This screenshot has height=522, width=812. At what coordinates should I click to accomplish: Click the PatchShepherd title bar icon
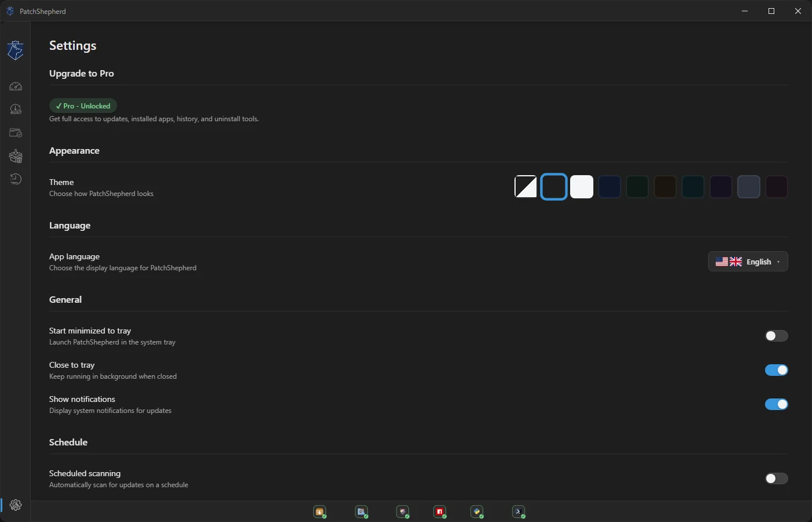10,11
